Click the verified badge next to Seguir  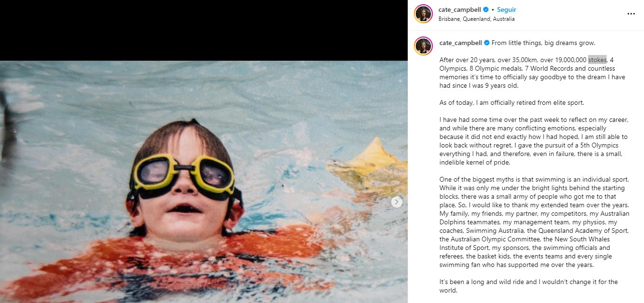[x=486, y=10]
